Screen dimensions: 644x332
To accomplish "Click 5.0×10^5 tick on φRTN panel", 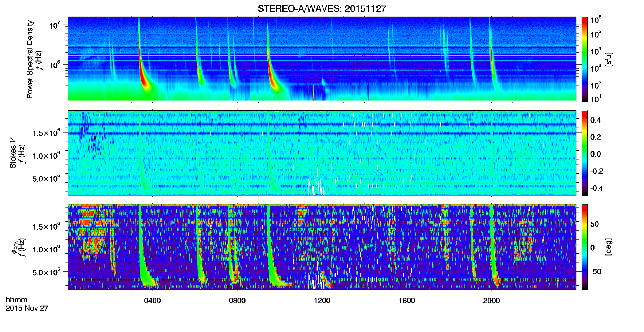I will (46, 272).
